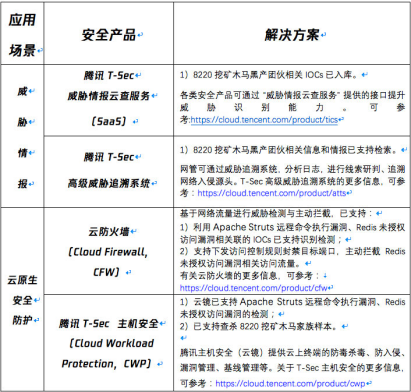This screenshot has height=392, width=411.
Task: Click the '(Cloud Workload' text
Action: (x=112, y=343)
